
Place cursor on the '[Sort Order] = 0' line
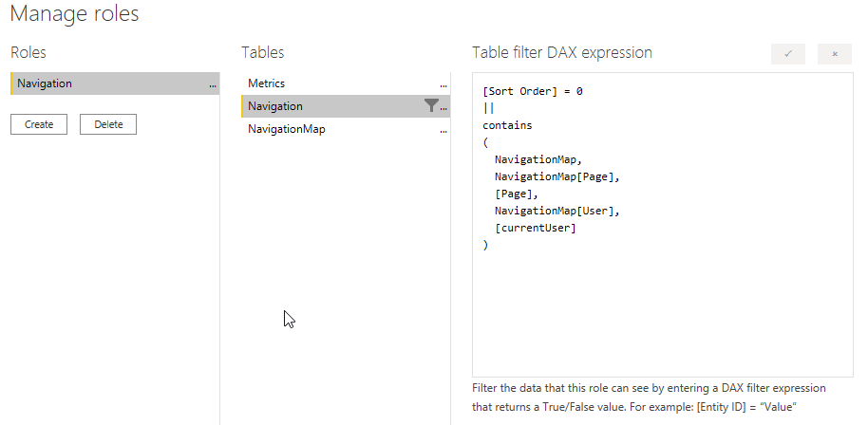click(x=532, y=92)
